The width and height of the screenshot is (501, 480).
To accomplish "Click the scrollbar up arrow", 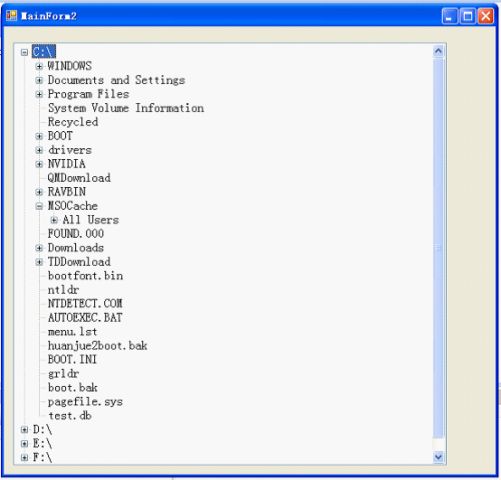I will [438, 51].
